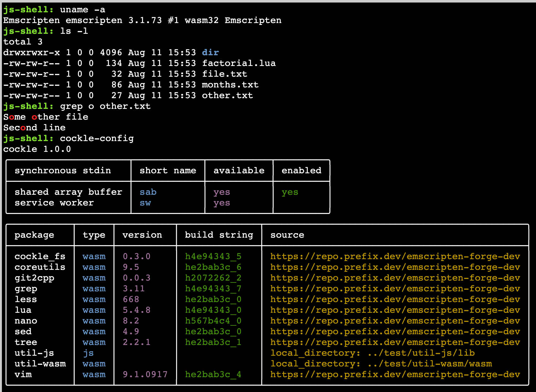Click the 'less' package name

(x=26, y=300)
